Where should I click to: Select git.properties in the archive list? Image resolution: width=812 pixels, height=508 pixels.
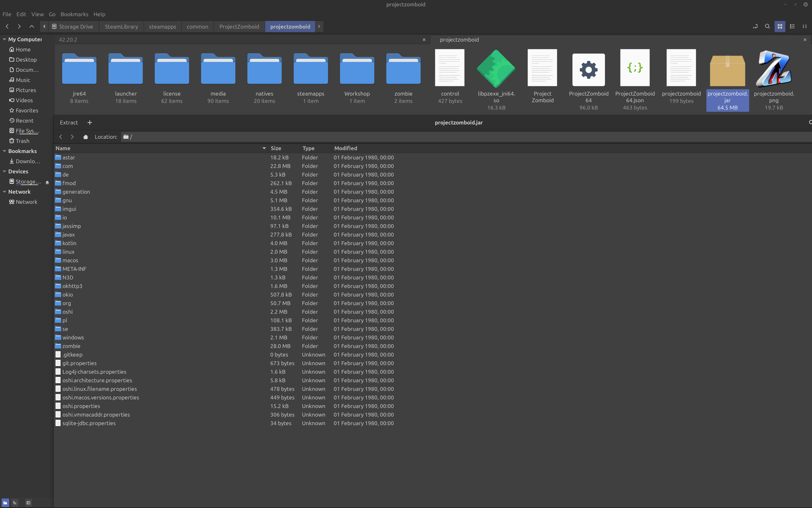[80, 363]
